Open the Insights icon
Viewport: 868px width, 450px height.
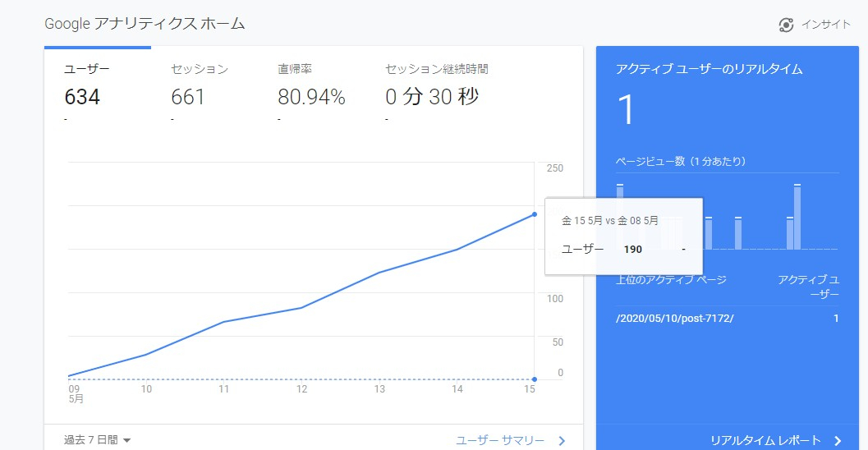pyautogui.click(x=786, y=25)
